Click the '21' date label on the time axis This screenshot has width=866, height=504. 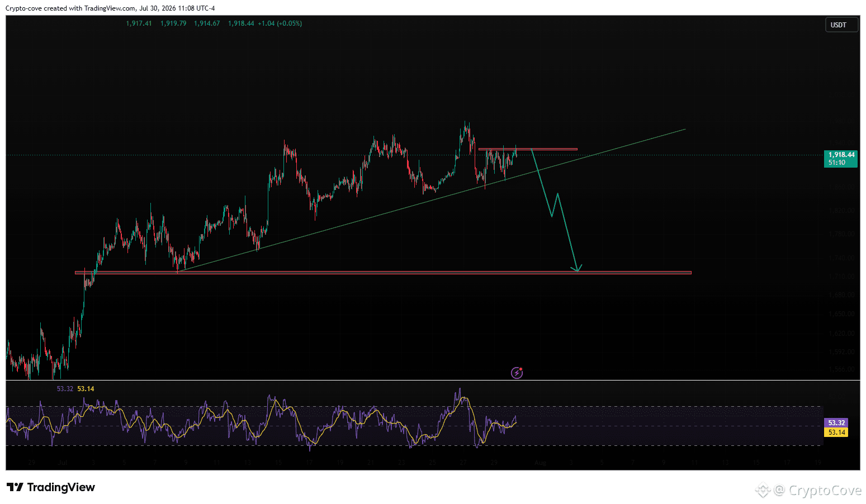(x=371, y=463)
